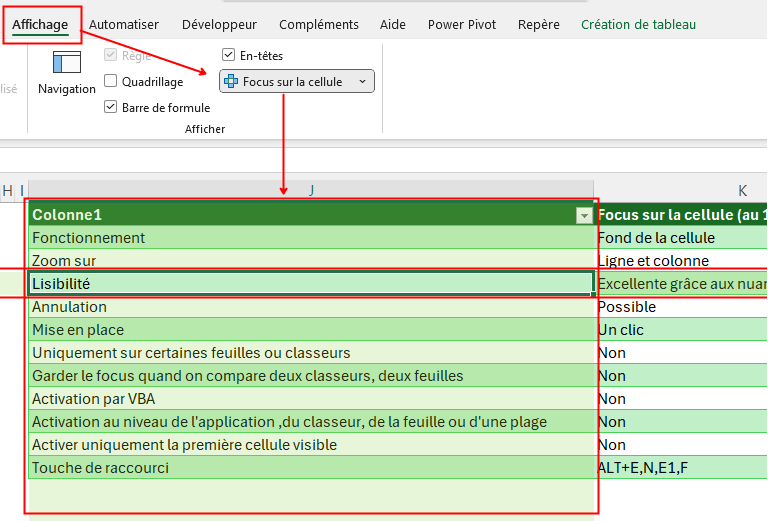
Task: Uncheck the En-têtes checkbox
Action: click(229, 55)
